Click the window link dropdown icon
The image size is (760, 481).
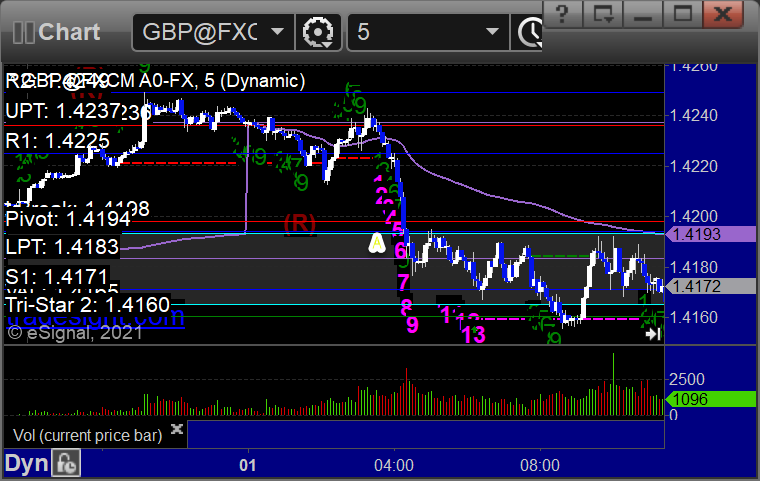coord(603,14)
